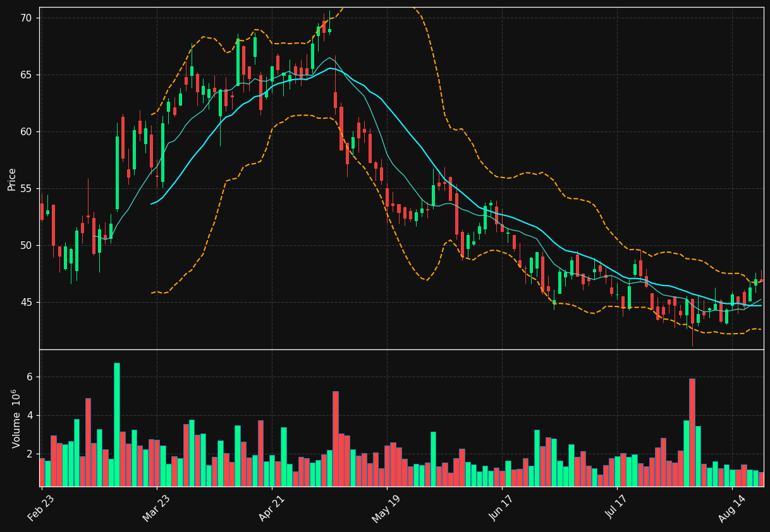This screenshot has width=770, height=532.
Task: Click the 65 price axis value
Action: (25, 75)
